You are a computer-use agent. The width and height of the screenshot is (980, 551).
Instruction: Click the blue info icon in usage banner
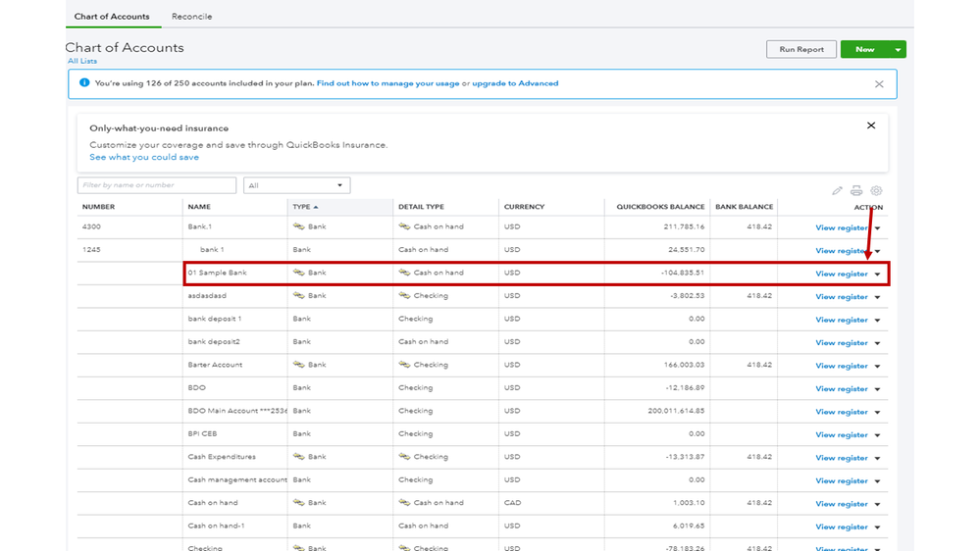84,83
